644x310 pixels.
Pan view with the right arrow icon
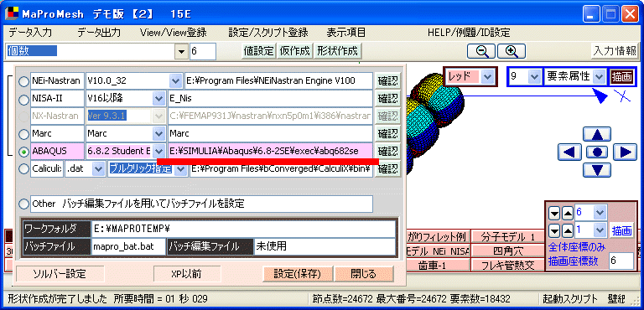[x=625, y=152]
